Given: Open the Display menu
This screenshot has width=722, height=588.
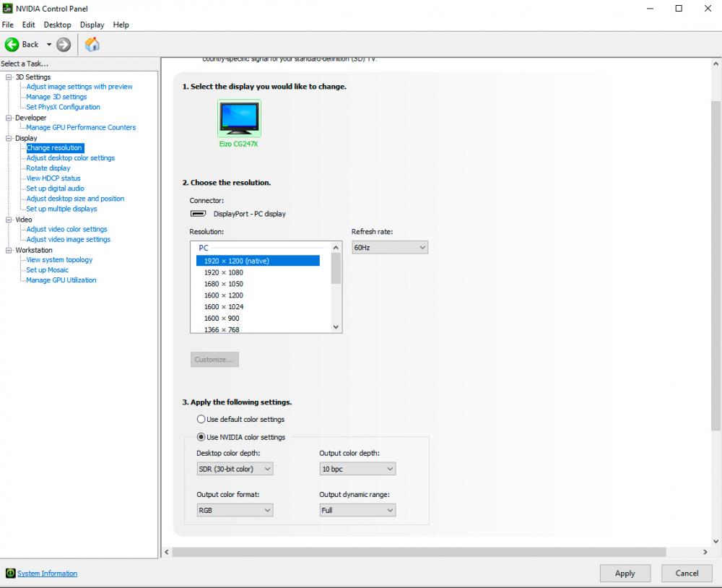Looking at the screenshot, I should [x=92, y=25].
